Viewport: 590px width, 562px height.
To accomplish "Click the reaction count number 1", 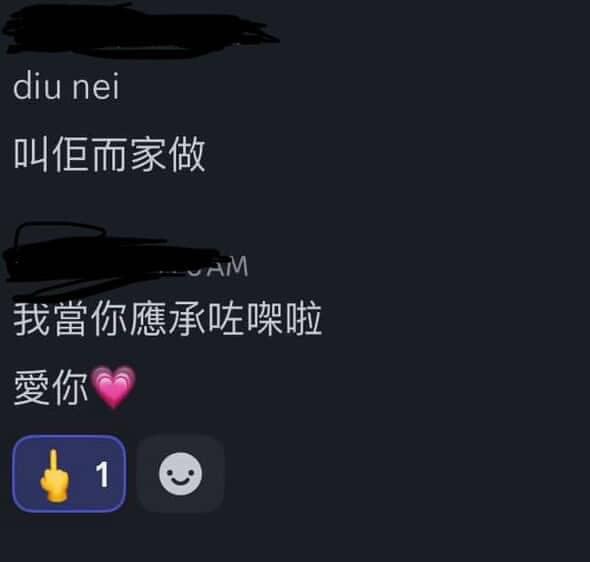I will 102,474.
